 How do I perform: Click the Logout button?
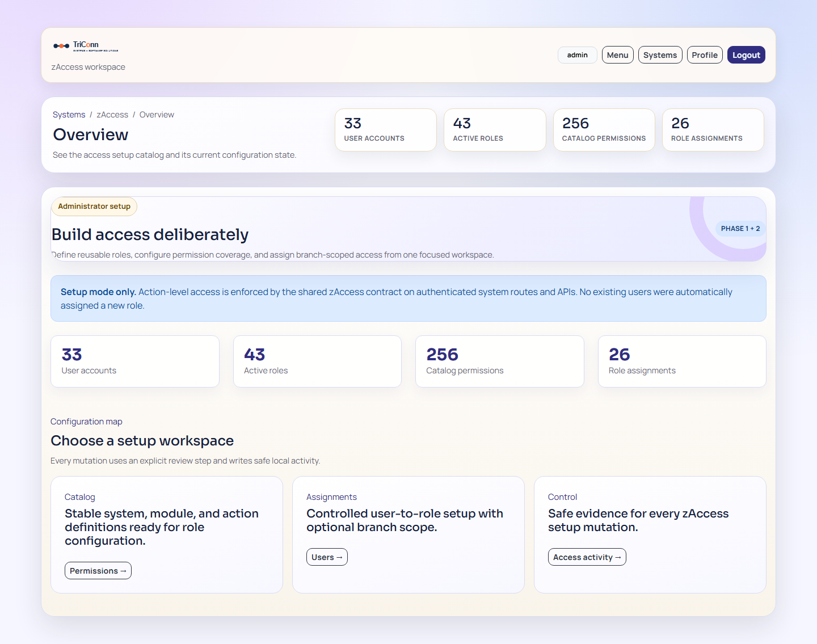click(x=746, y=55)
